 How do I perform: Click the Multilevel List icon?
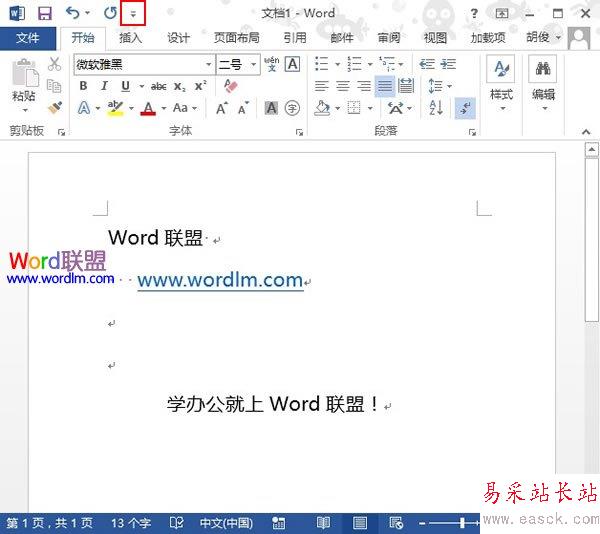tap(387, 64)
